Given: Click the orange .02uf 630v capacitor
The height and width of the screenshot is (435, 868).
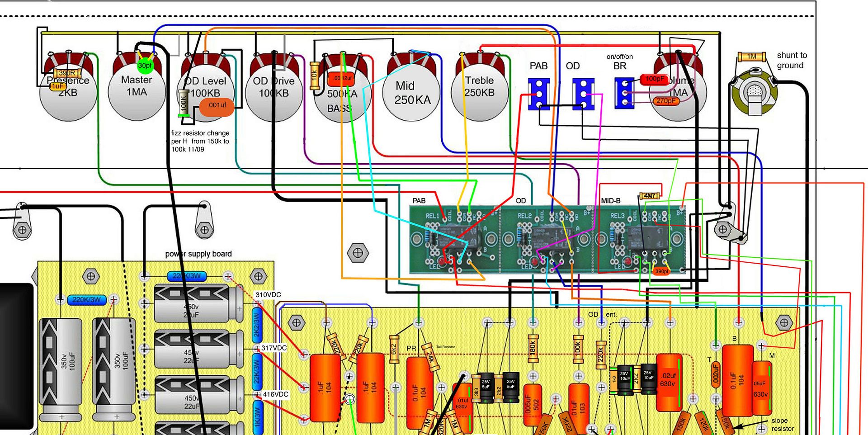Looking at the screenshot, I should (668, 382).
